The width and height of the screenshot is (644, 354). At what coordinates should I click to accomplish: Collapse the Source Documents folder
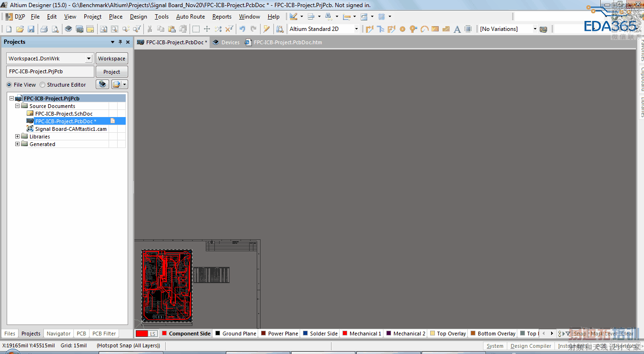tap(18, 106)
